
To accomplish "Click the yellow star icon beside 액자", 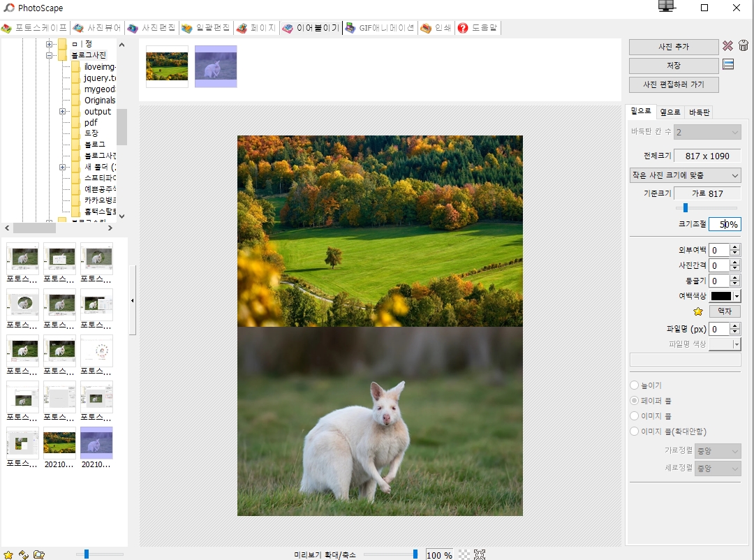I will pyautogui.click(x=698, y=311).
